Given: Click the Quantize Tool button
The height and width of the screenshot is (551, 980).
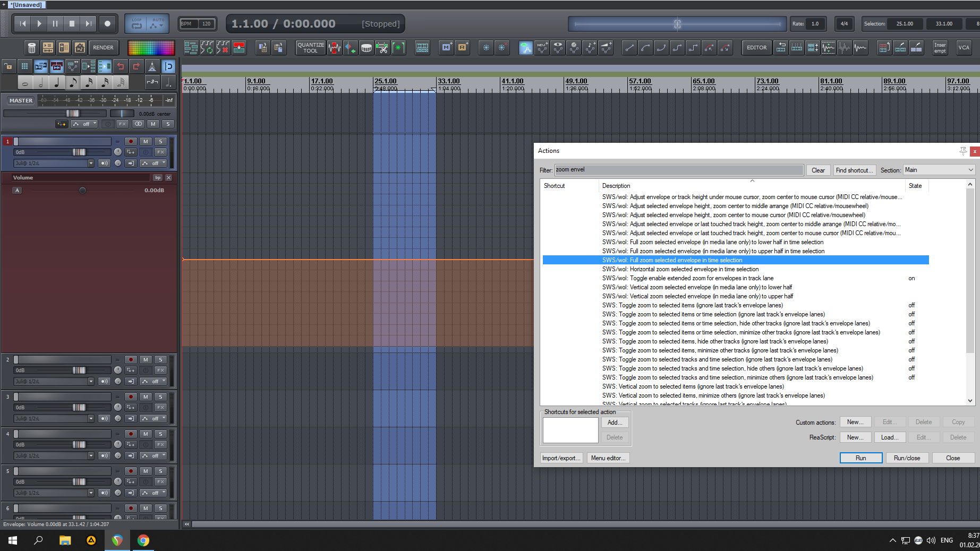Looking at the screenshot, I should [x=311, y=48].
